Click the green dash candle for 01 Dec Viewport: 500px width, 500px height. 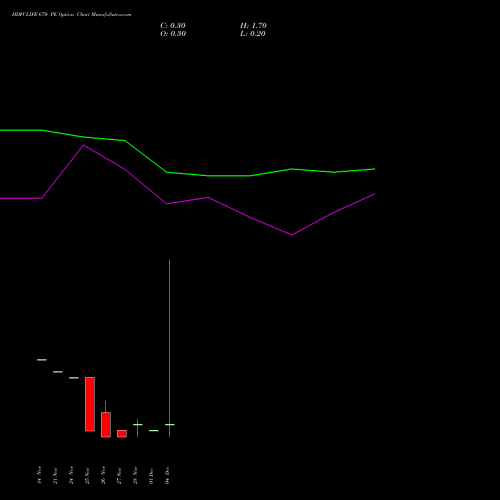[154, 431]
